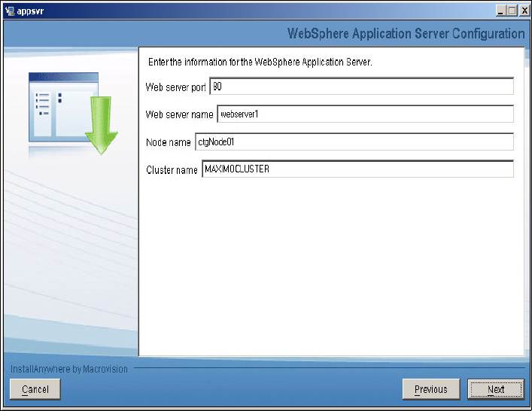Click the 'Web server port' label
532x411 pixels.
(175, 87)
